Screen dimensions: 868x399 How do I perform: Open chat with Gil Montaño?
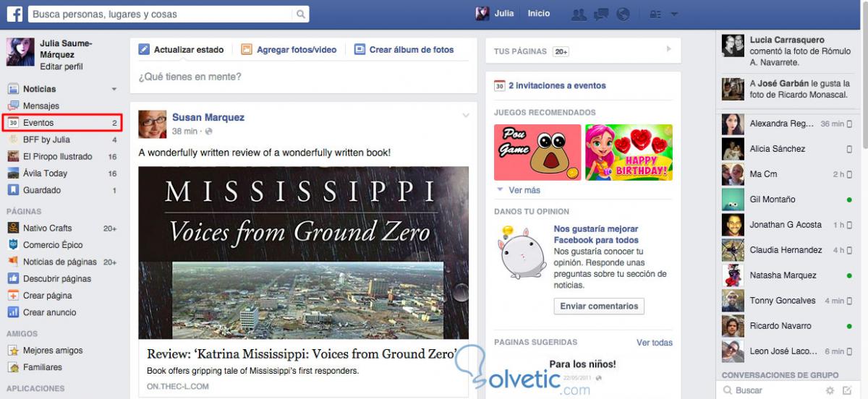coord(788,199)
